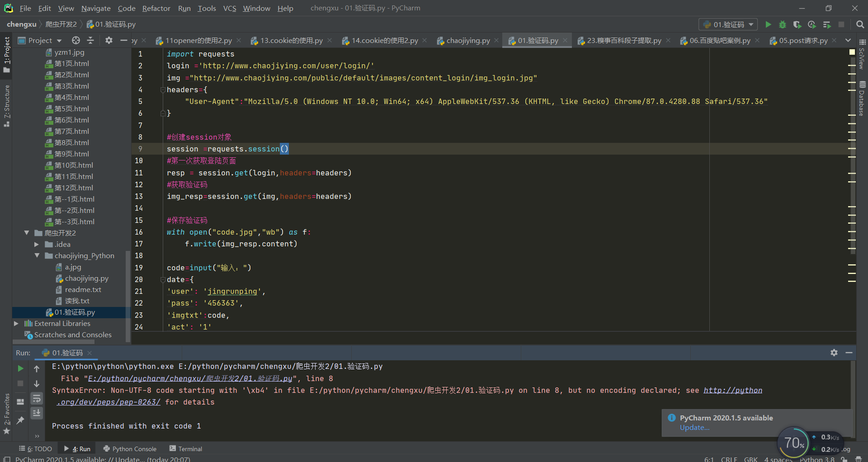868x462 pixels.
Task: Switch to chaojiying.py editor tab
Action: (x=468, y=40)
